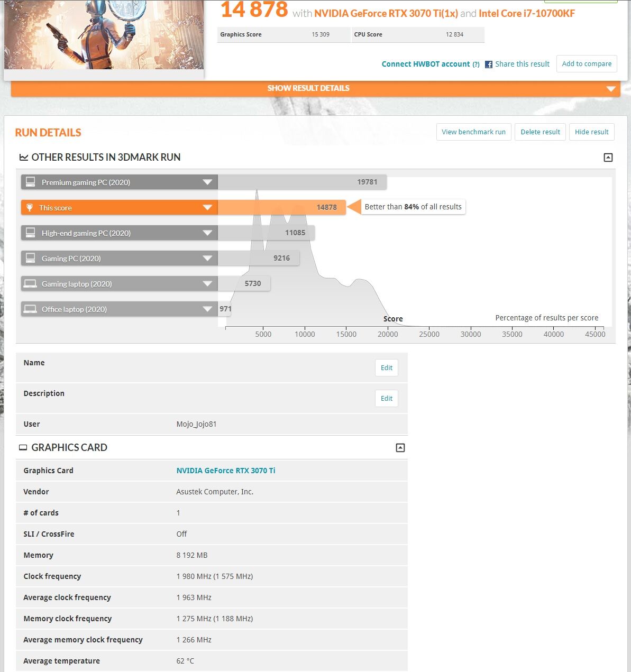This screenshot has height=672, width=631.
Task: Click the RUN DETAILS heading
Action: [x=48, y=133]
